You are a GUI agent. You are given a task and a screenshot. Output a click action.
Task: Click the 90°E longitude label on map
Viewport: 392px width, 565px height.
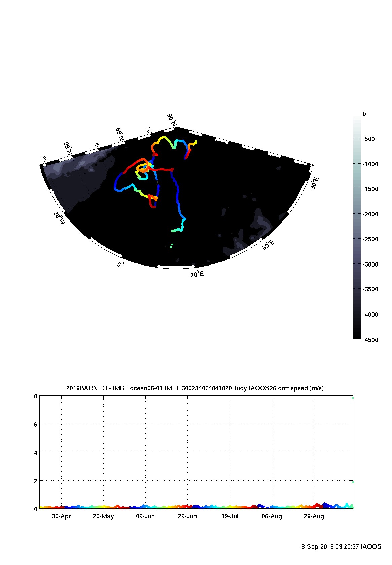315,183
